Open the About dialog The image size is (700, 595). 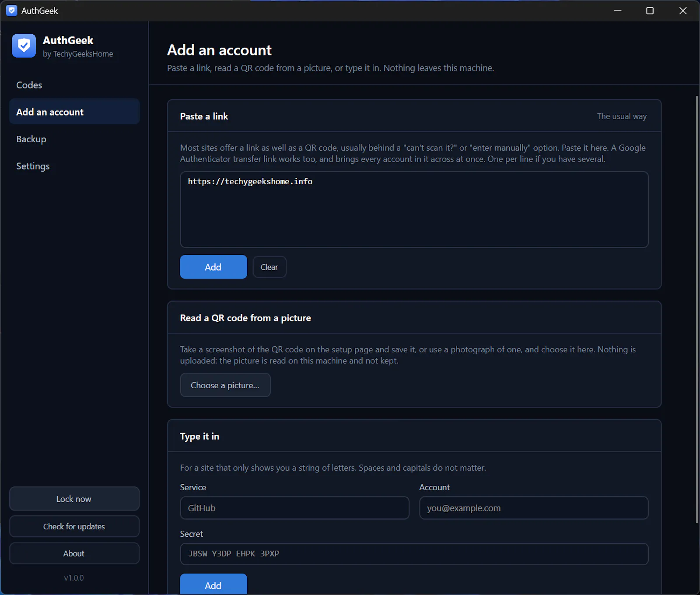pos(74,553)
